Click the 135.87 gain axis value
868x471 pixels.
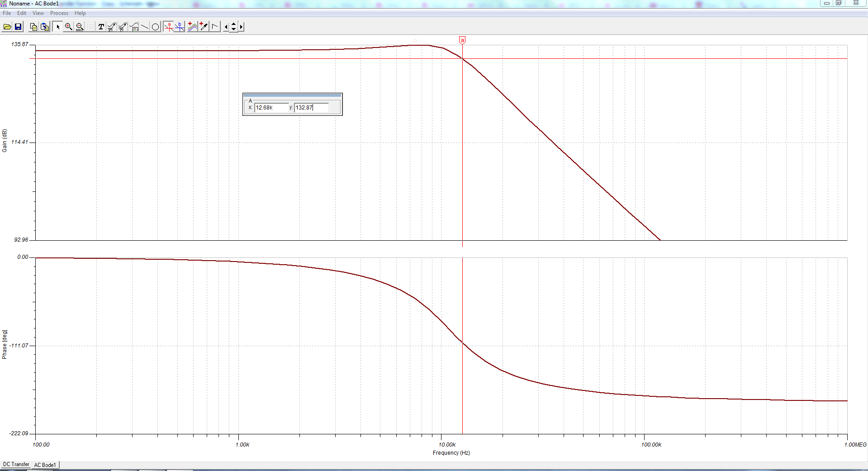pyautogui.click(x=20, y=44)
